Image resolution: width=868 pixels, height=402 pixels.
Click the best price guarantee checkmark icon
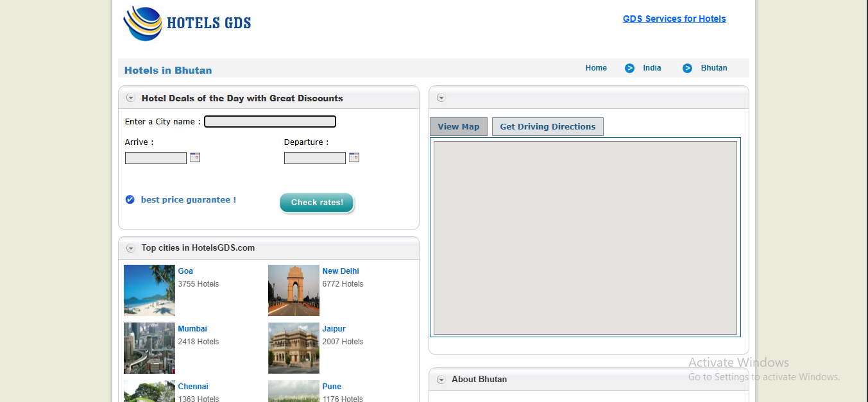pyautogui.click(x=130, y=199)
